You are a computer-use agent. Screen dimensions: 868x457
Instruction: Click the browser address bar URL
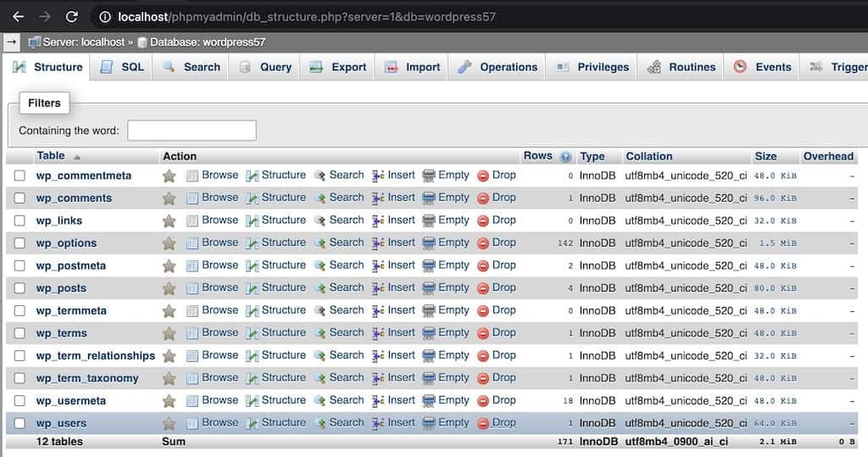coord(307,17)
